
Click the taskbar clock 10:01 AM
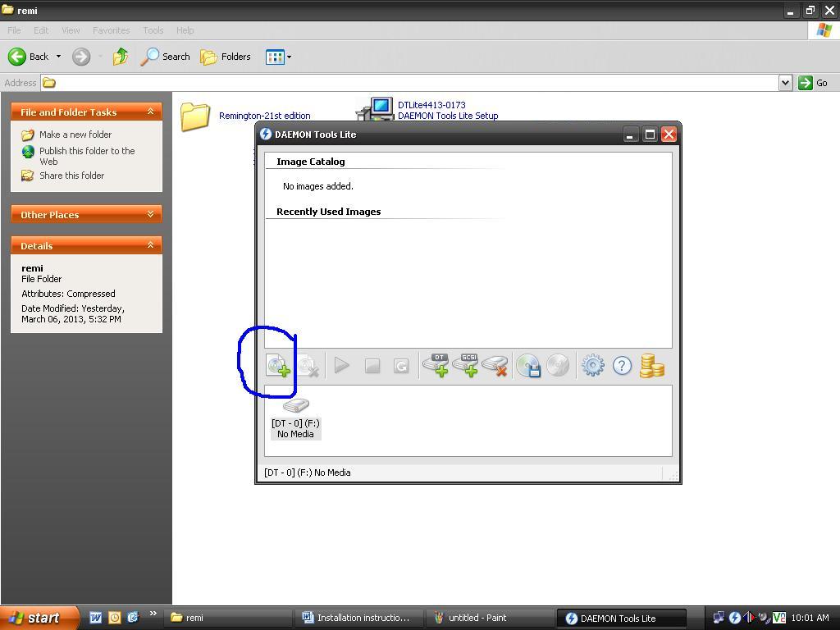(x=810, y=618)
